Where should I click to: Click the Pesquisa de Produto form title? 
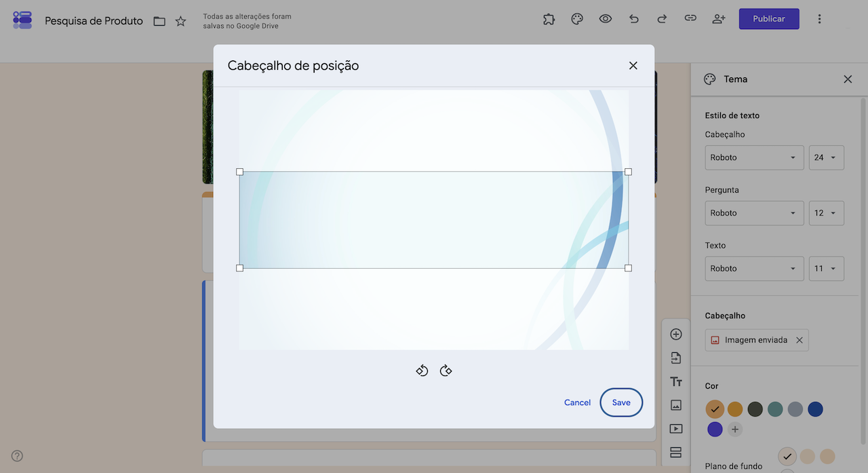[94, 21]
